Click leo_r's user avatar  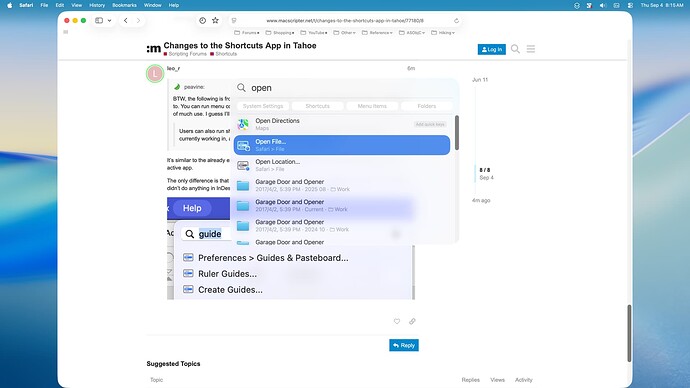click(155, 73)
